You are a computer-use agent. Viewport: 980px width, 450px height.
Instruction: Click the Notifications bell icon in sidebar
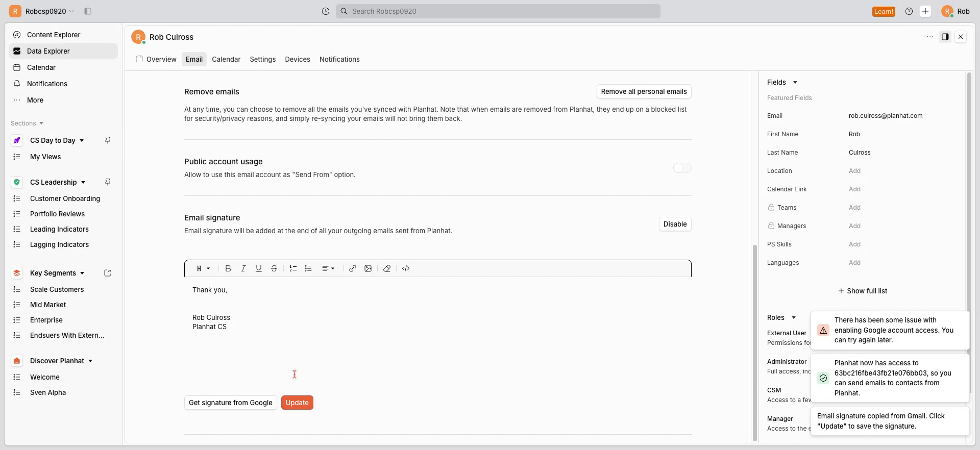tap(17, 84)
